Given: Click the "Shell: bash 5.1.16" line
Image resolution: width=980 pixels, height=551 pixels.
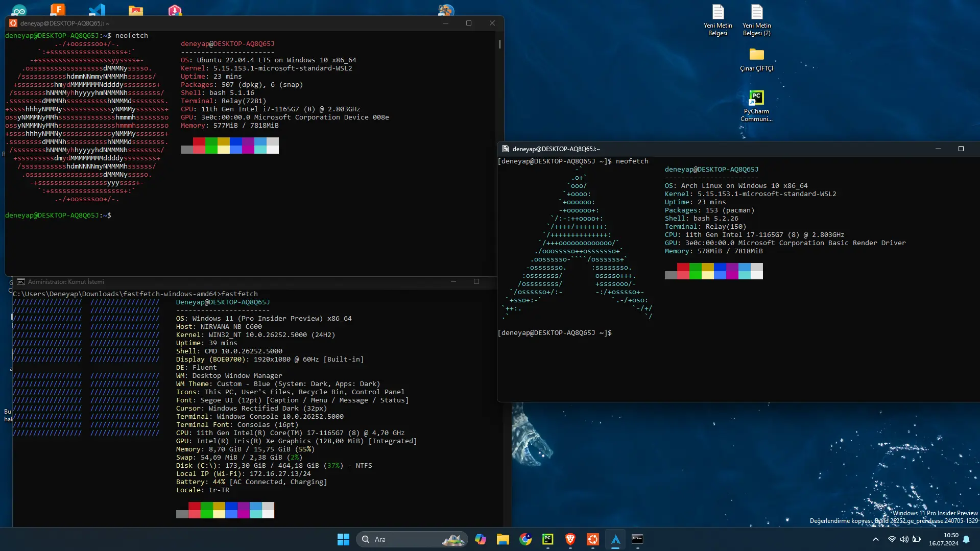Looking at the screenshot, I should click(218, 93).
